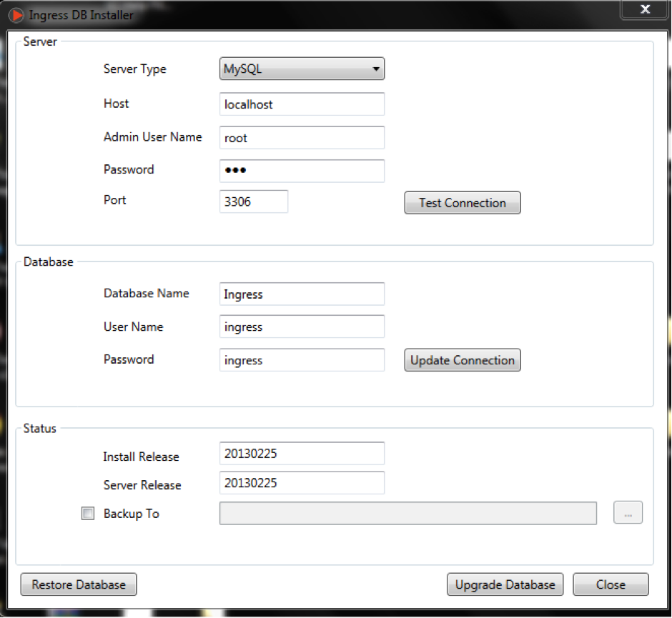Click the Close button
Screen dimensions: 672x618
pos(611,584)
